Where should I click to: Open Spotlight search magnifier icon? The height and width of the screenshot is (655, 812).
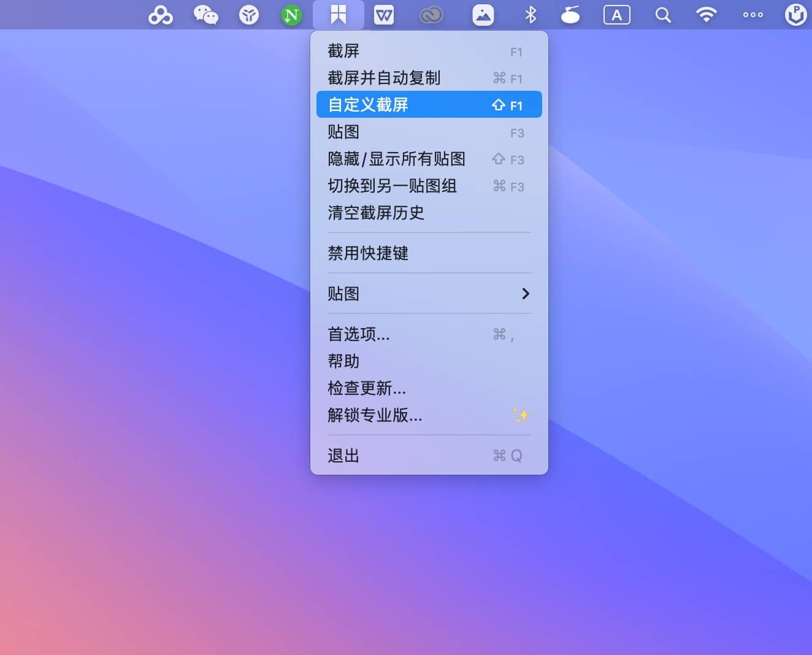[x=662, y=15]
